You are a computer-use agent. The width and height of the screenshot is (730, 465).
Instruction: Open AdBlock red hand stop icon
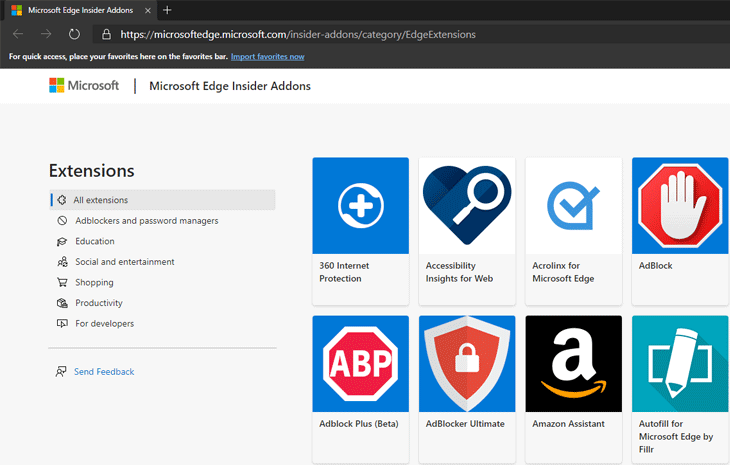pyautogui.click(x=680, y=206)
